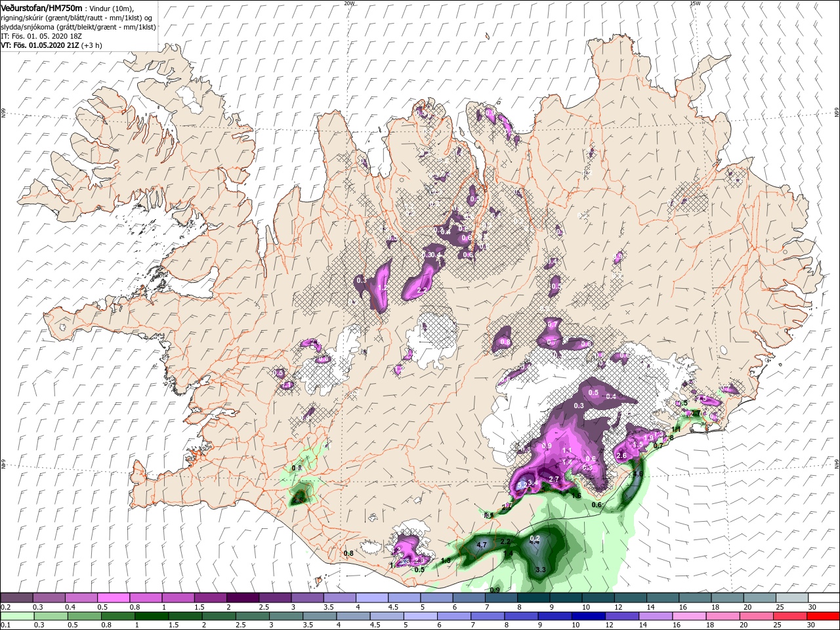The width and height of the screenshot is (840, 630).
Task: Select the upper legend swatch between 7 and 8
Action: (x=501, y=598)
